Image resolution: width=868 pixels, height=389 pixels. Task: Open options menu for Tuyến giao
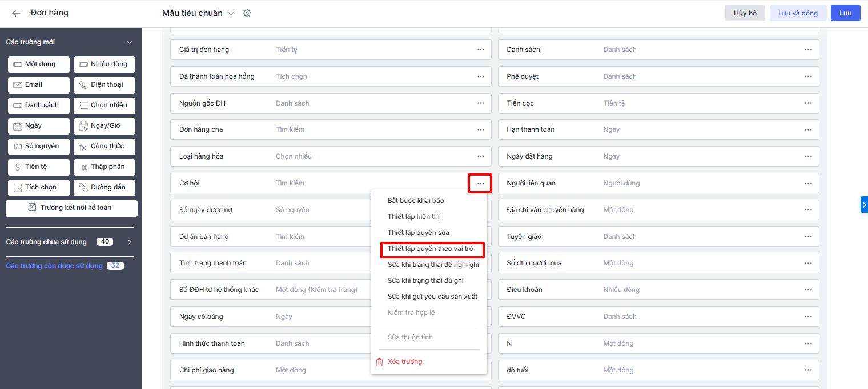(808, 237)
